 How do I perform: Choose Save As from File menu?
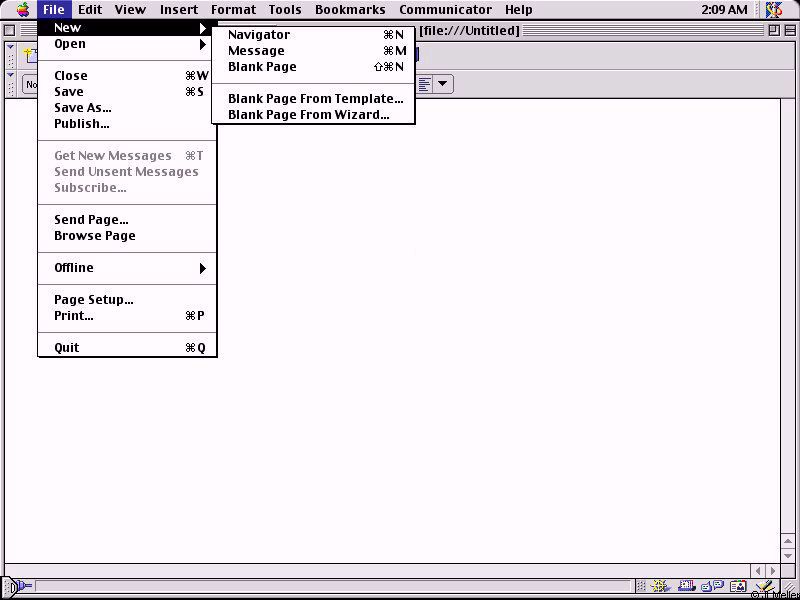82,108
